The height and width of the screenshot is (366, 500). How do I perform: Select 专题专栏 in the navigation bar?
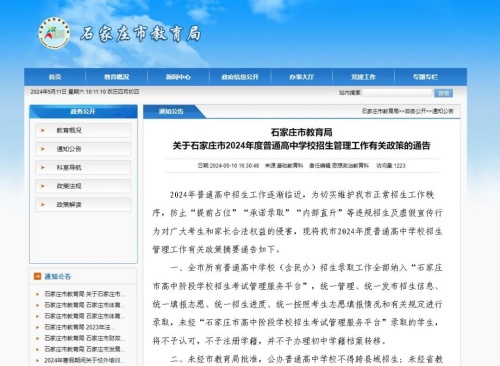pyautogui.click(x=425, y=77)
